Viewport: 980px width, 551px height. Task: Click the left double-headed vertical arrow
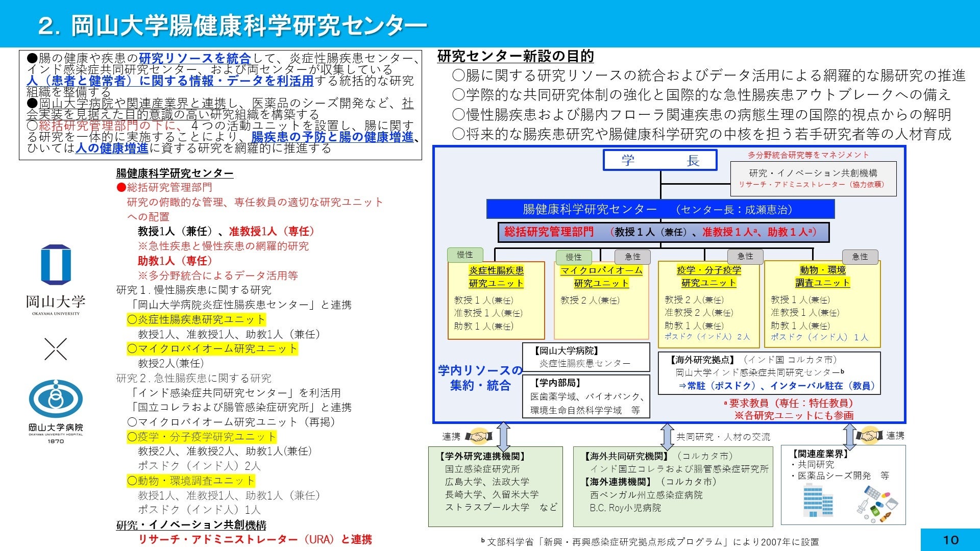tap(503, 436)
